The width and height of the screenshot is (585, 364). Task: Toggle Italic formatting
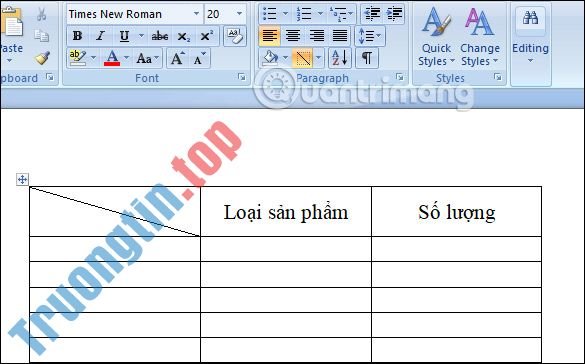100,36
